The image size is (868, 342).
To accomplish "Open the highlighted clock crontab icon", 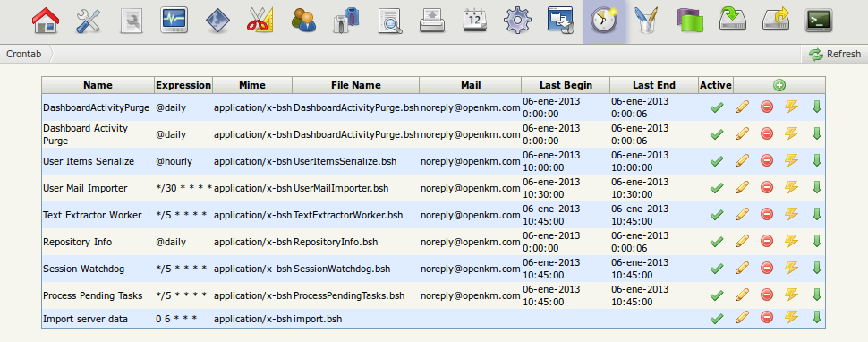I will click(x=604, y=21).
